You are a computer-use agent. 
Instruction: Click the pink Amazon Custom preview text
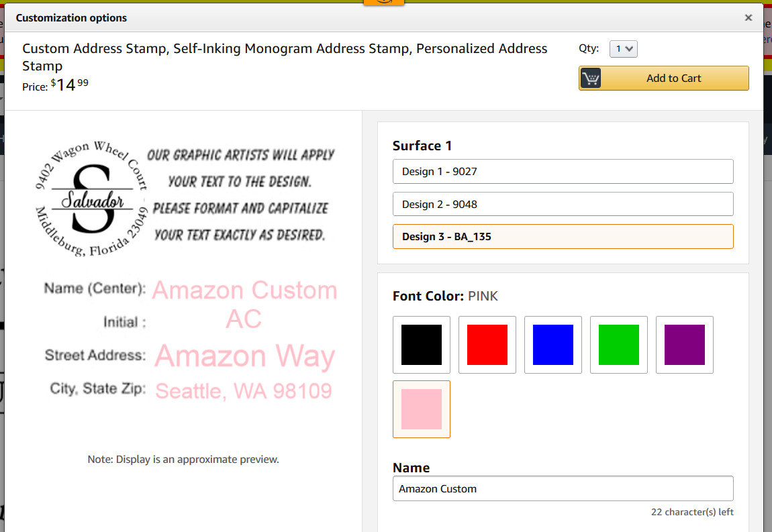[244, 291]
